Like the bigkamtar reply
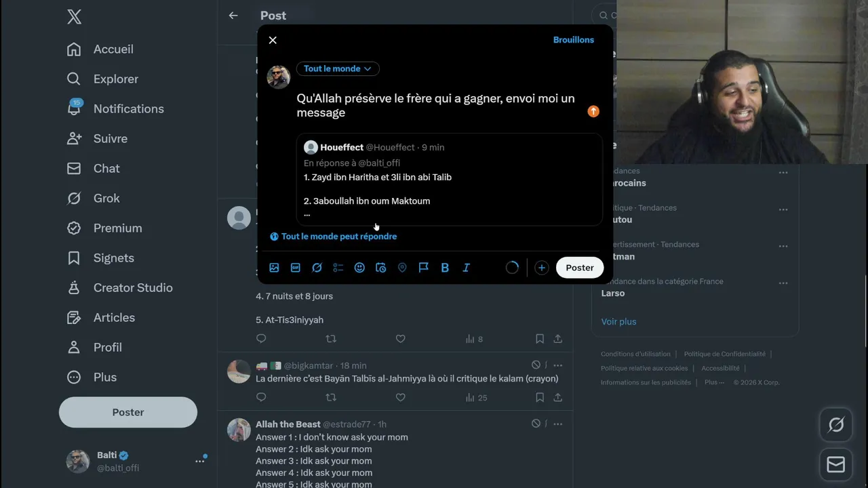This screenshot has height=488, width=868. [x=400, y=397]
